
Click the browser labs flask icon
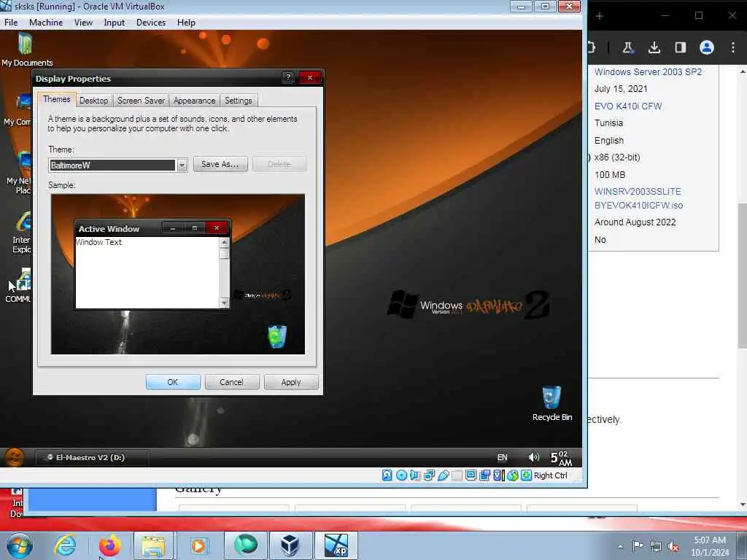(x=628, y=47)
